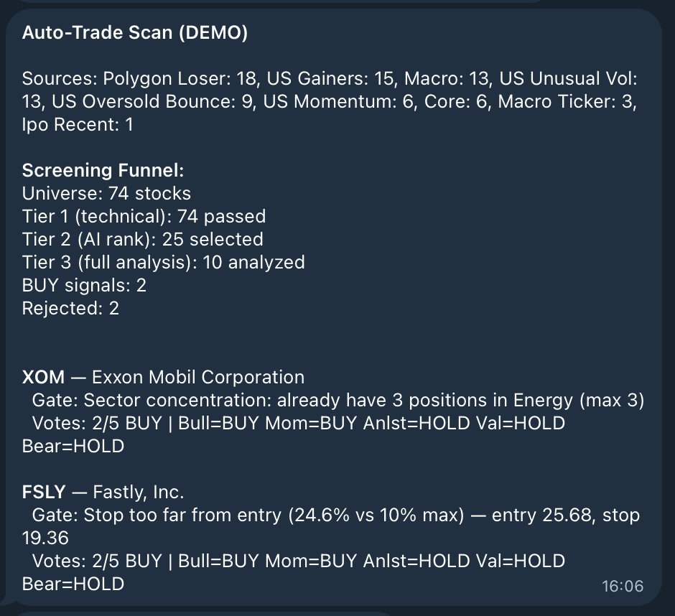This screenshot has height=616, width=675.
Task: Tap the "Universe: 74 stocks" line
Action: (106, 193)
